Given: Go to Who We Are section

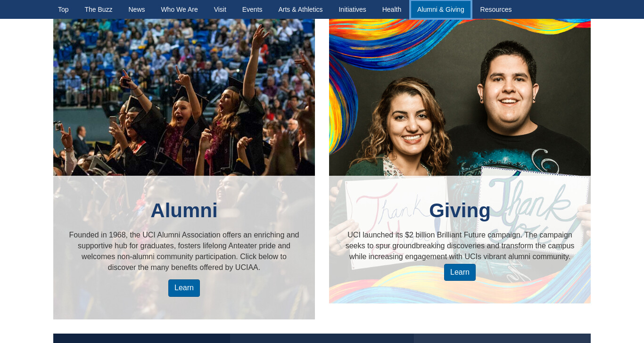Looking at the screenshot, I should click(x=179, y=9).
